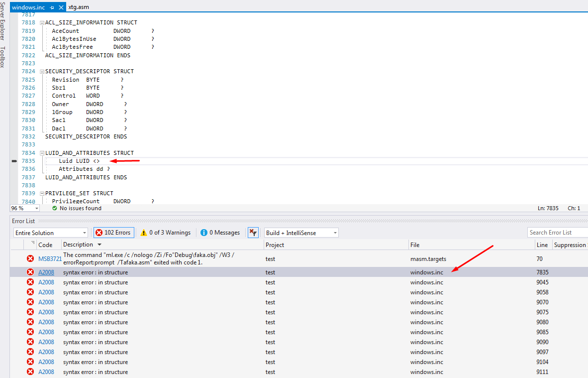Click the clear error list filter icon
The image size is (588, 378).
point(253,233)
